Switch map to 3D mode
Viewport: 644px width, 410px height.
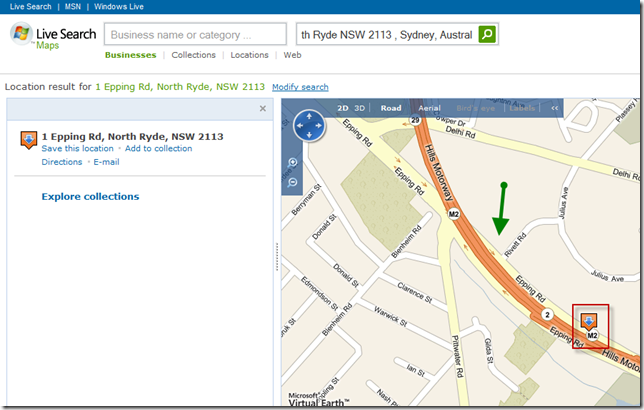pyautogui.click(x=360, y=108)
